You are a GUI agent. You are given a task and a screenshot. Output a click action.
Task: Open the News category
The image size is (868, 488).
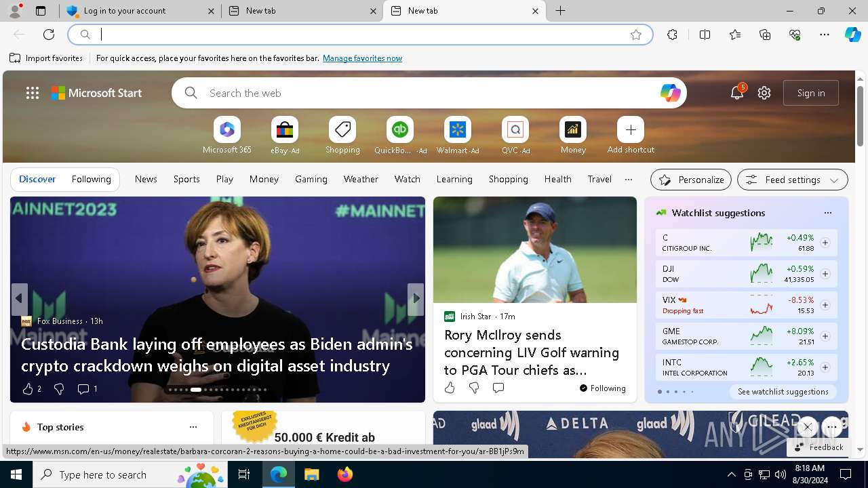pos(146,180)
